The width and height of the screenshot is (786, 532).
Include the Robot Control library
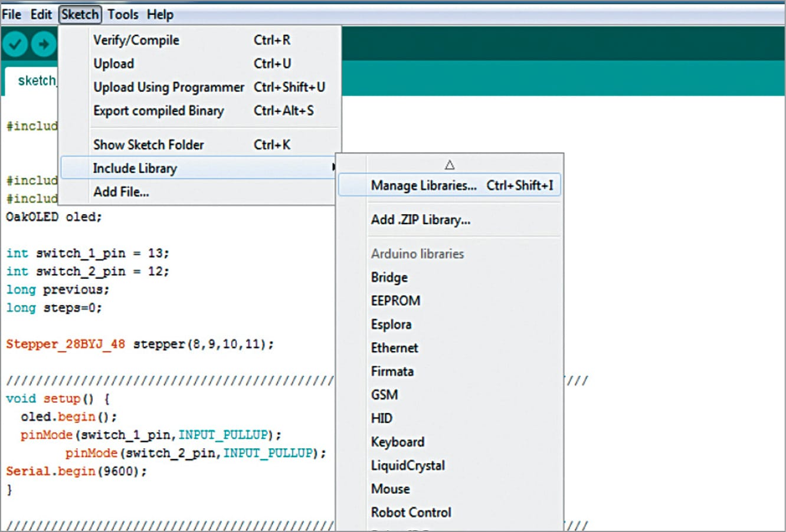411,513
